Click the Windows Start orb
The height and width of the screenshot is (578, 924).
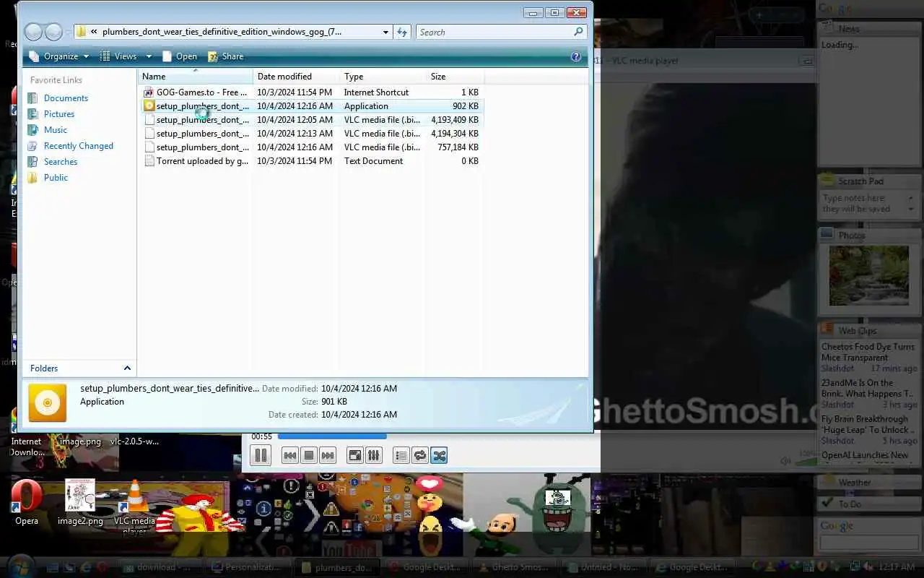point(20,566)
